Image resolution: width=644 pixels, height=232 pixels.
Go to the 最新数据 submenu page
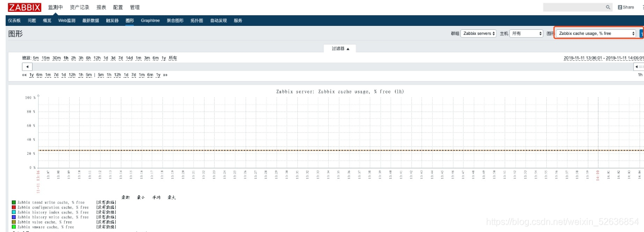(90, 21)
